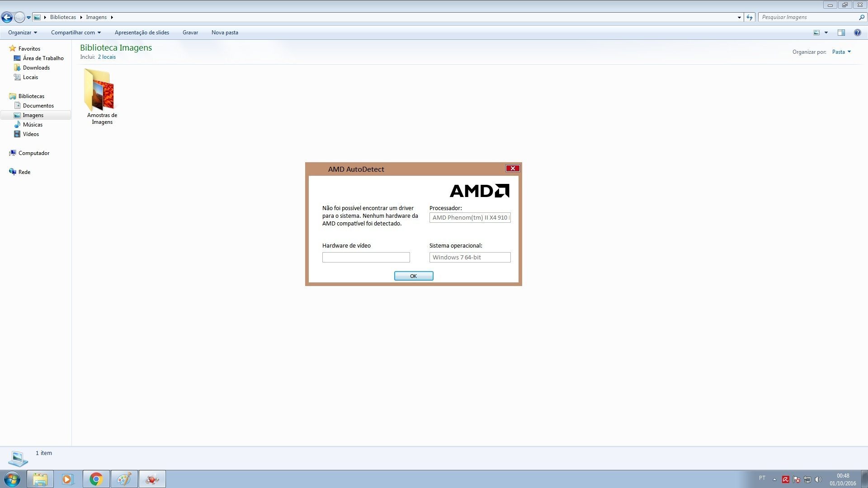Viewport: 868px width, 488px height.
Task: Create a Nova pasta
Action: point(225,33)
